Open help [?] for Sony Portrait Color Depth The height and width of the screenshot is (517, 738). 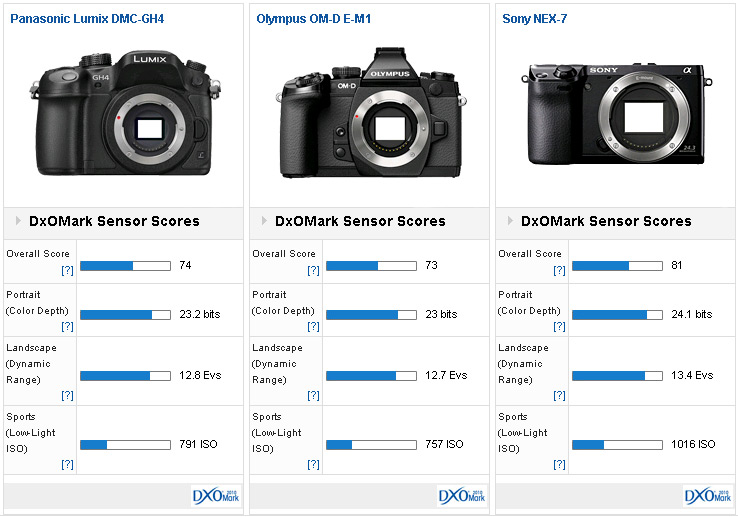point(559,326)
